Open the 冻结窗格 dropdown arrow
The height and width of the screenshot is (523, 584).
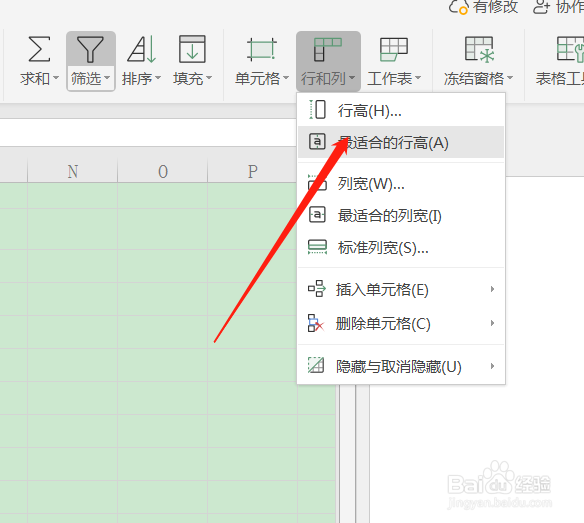[x=510, y=78]
